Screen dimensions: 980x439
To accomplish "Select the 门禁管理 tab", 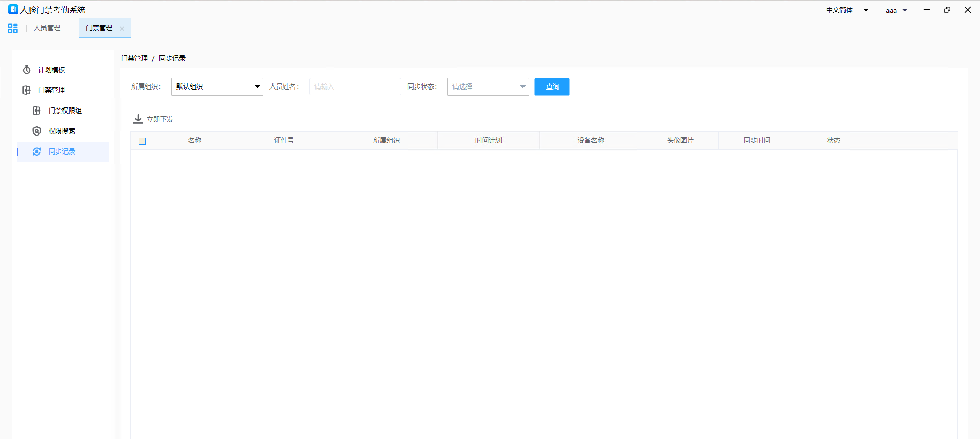I will [x=99, y=28].
